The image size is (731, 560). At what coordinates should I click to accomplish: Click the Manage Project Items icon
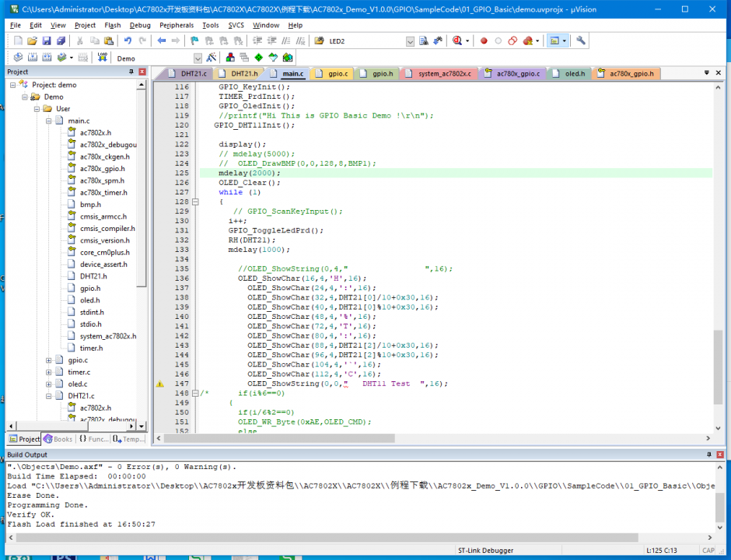(x=230, y=58)
